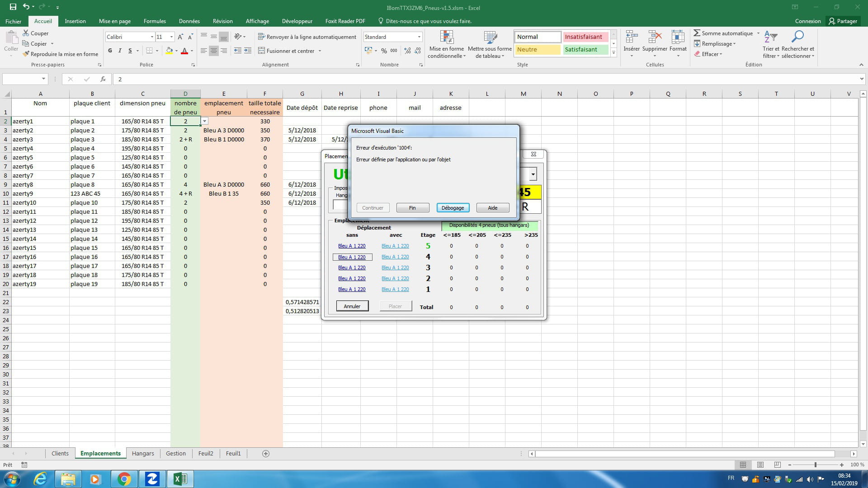The image size is (868, 488).
Task: Click the add new sheet plus icon
Action: tap(266, 454)
